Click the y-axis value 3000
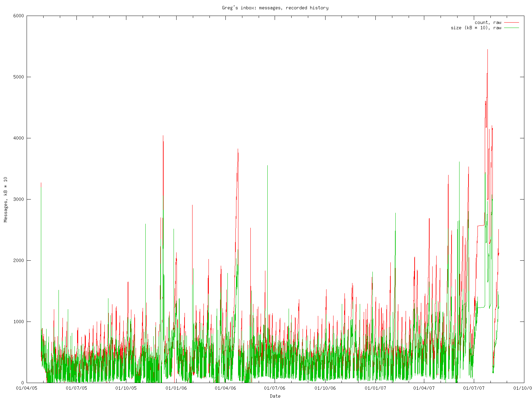 (x=19, y=199)
